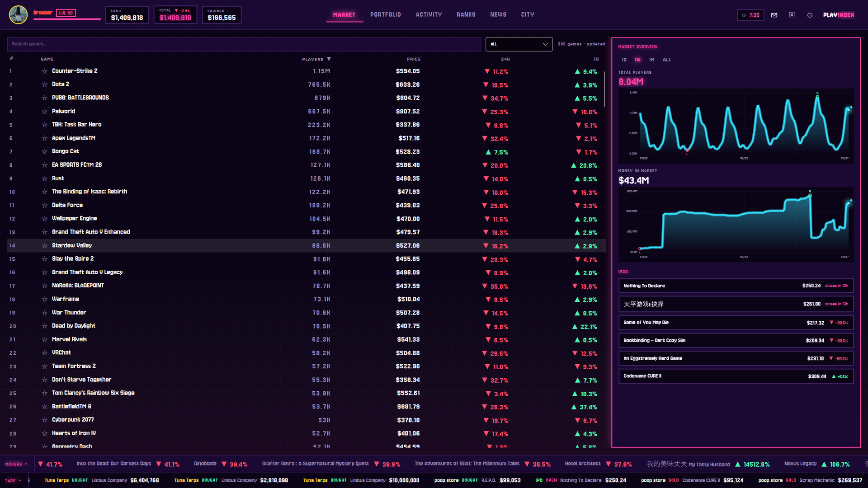Viewport: 868px width, 488px height.
Task: Toggle the Battlefield 6 star
Action: pos(45,407)
